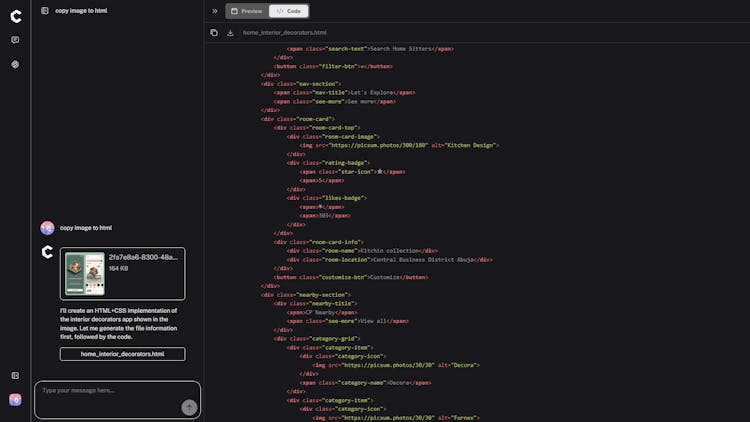Click the 'See more' span code line
Image resolution: width=750 pixels, height=422 pixels.
[x=335, y=101]
